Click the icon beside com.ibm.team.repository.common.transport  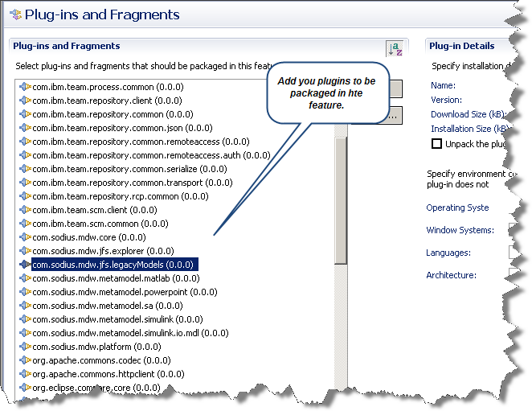pos(25,183)
